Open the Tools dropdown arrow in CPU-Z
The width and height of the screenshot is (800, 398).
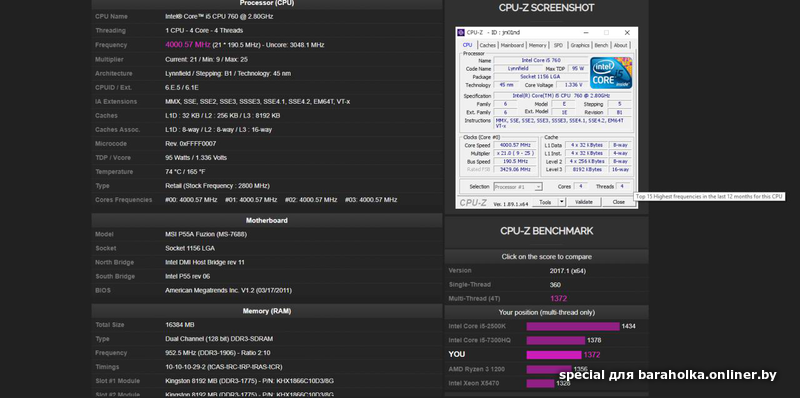pyautogui.click(x=562, y=202)
